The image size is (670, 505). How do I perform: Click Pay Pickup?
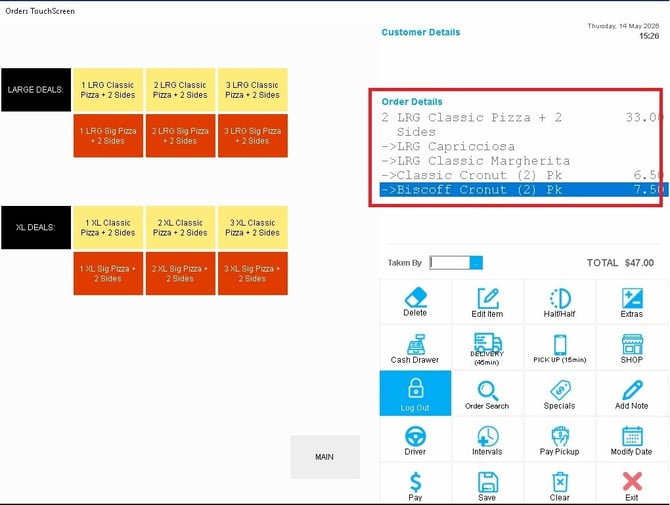(x=559, y=440)
